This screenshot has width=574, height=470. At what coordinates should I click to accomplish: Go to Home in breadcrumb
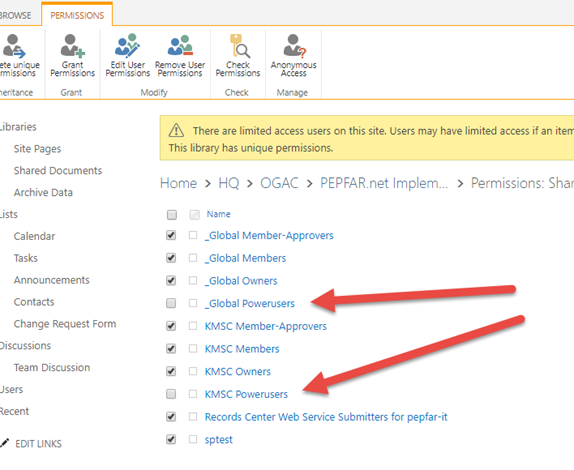(178, 183)
